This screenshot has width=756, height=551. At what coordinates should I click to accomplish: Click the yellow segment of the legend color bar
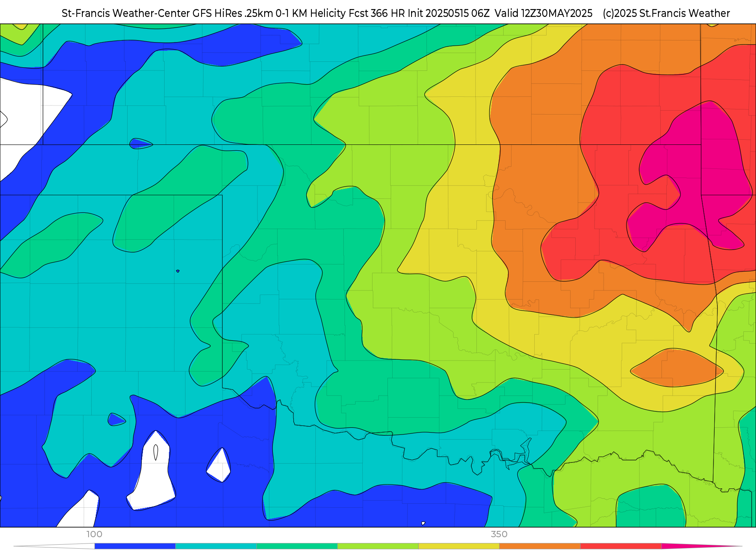coord(459,546)
